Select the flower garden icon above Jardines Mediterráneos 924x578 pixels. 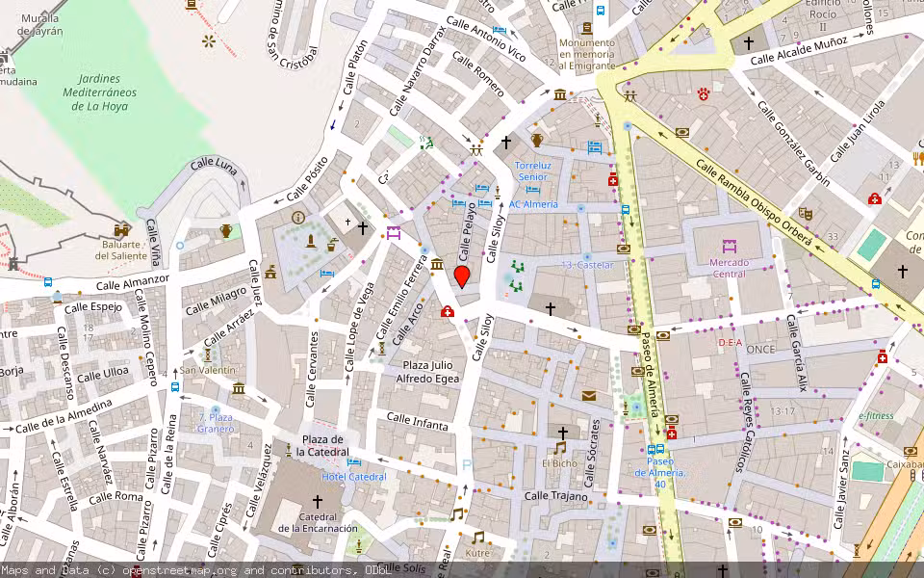[x=209, y=41]
